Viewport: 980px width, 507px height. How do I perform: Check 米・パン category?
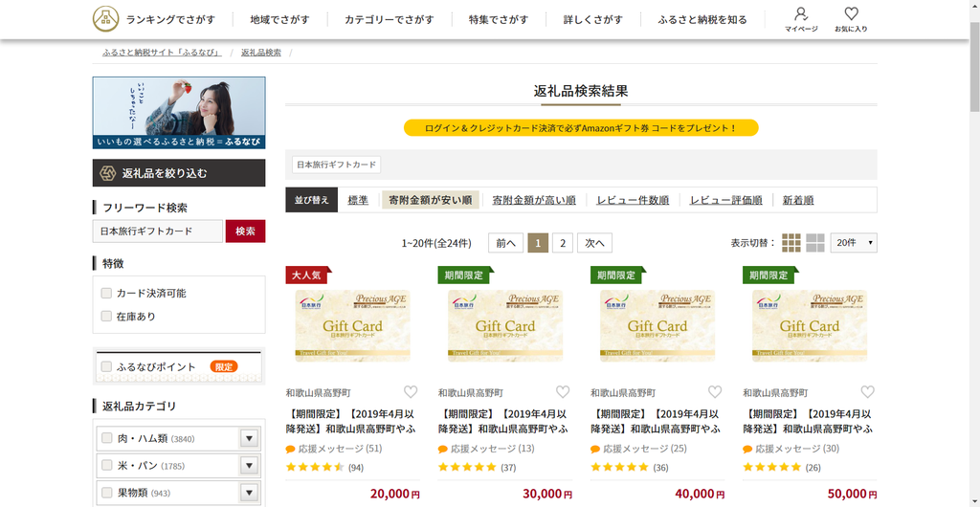click(107, 465)
